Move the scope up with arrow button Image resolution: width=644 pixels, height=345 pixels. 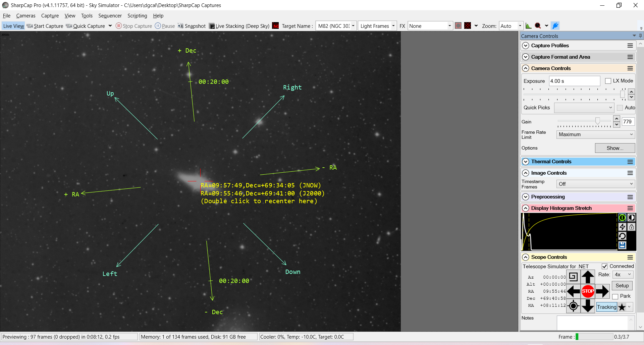588,277
